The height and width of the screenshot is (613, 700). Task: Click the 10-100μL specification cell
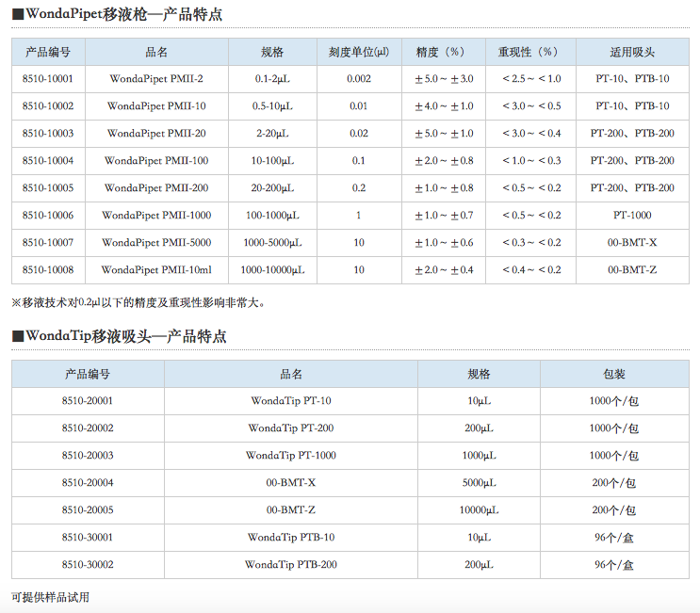tap(272, 161)
